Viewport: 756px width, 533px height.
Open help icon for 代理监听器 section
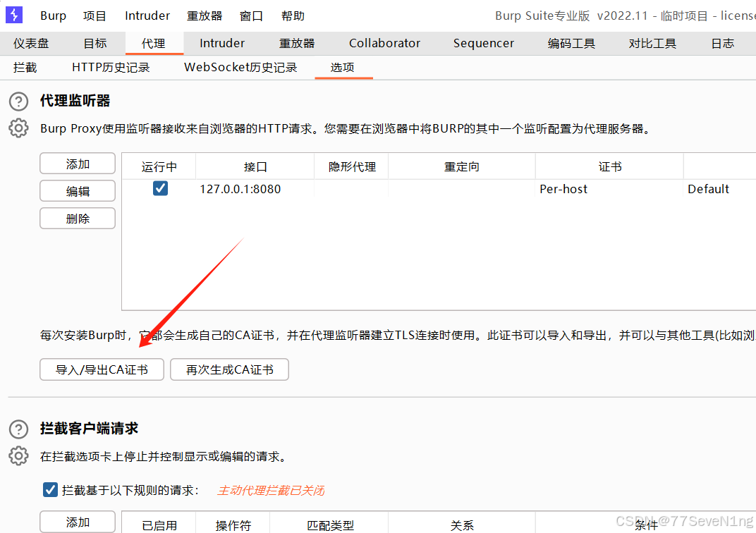pos(19,102)
